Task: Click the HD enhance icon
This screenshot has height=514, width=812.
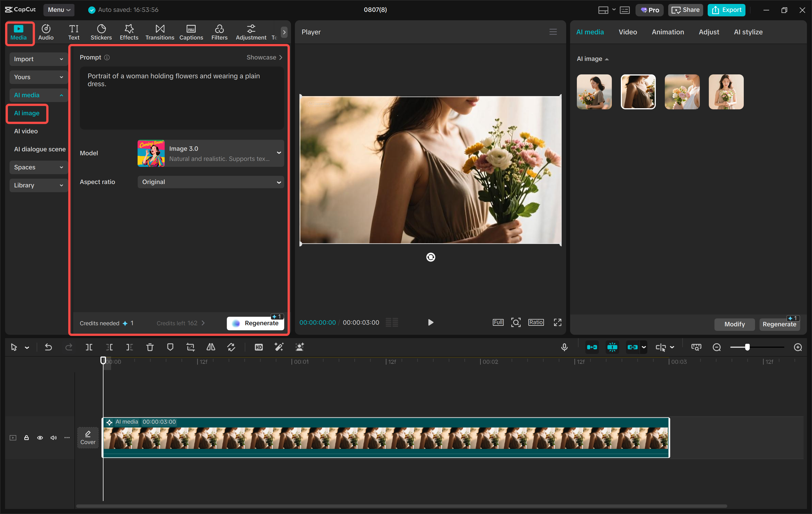Action: pyautogui.click(x=258, y=347)
